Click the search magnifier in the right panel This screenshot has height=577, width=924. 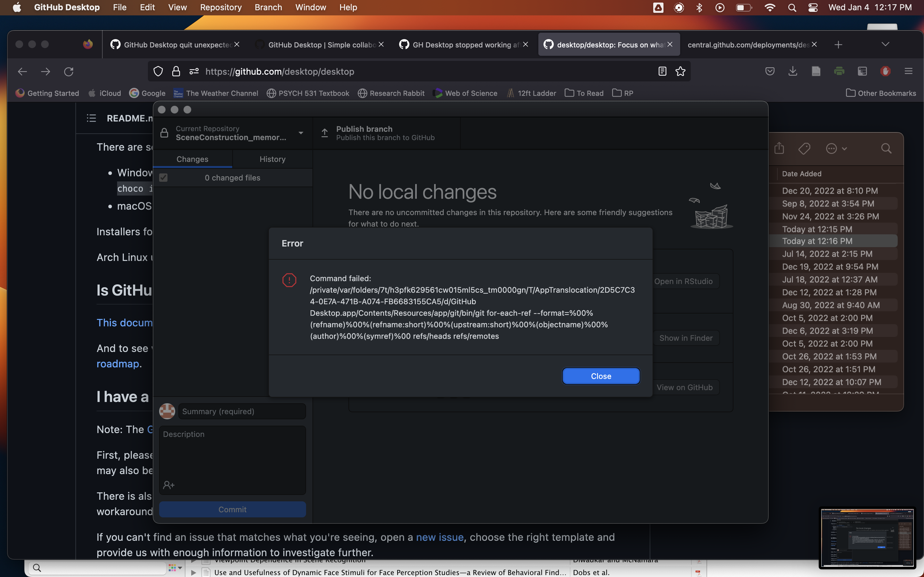tap(886, 148)
